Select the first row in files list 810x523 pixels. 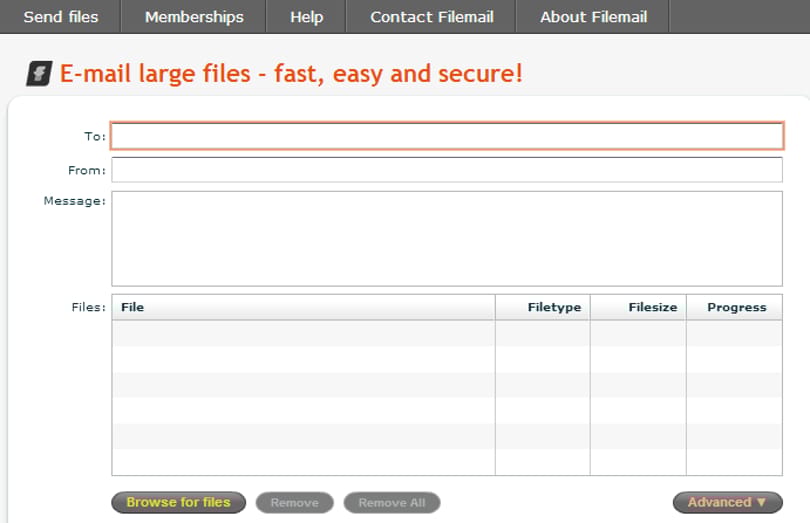point(447,333)
